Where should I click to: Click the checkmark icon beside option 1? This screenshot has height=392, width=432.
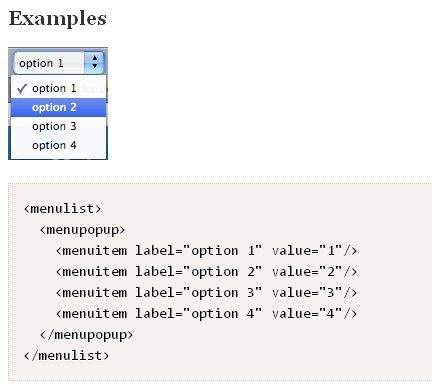tap(22, 89)
